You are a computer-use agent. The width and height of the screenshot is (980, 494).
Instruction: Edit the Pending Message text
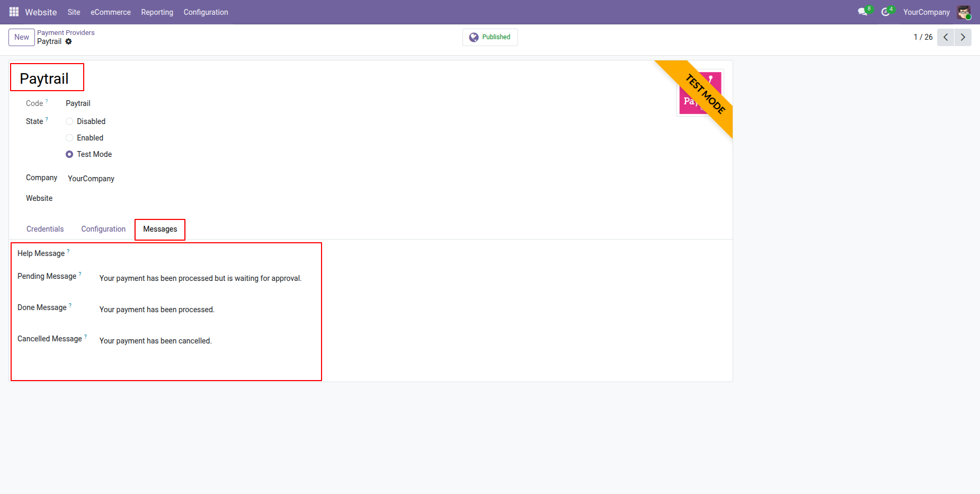201,278
